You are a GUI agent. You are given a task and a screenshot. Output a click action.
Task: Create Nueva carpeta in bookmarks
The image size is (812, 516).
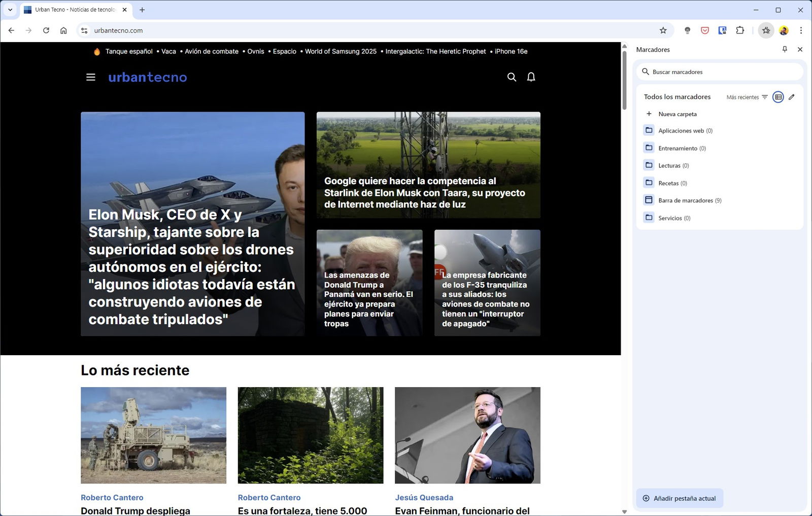pos(720,114)
